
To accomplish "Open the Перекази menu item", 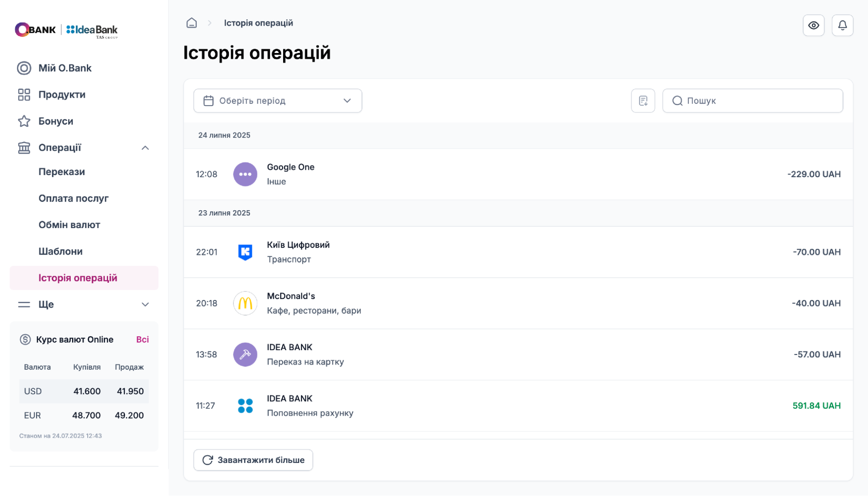I will click(x=62, y=172).
